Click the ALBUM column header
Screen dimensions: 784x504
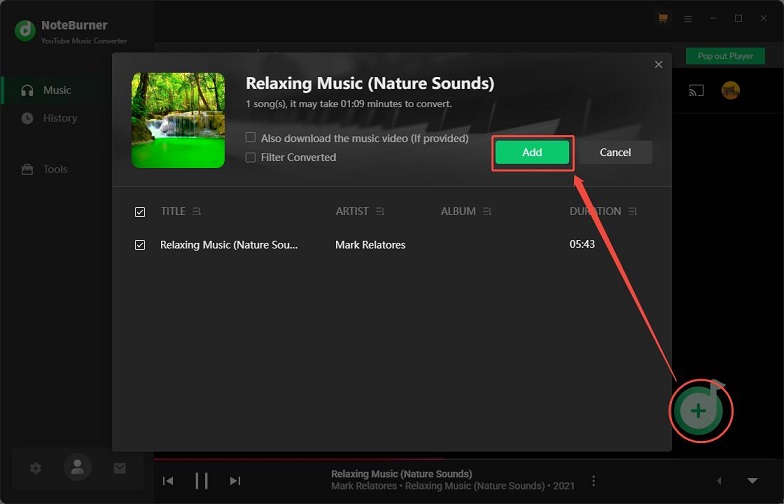pos(458,212)
